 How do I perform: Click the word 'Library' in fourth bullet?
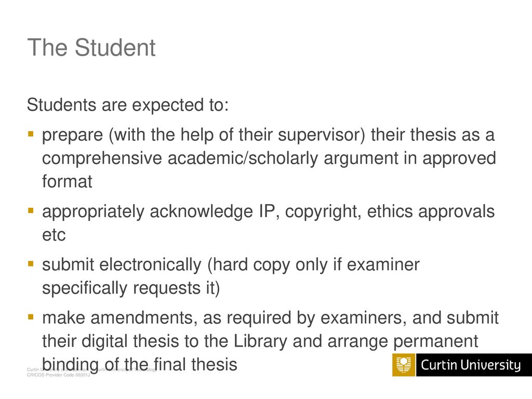coord(260,341)
